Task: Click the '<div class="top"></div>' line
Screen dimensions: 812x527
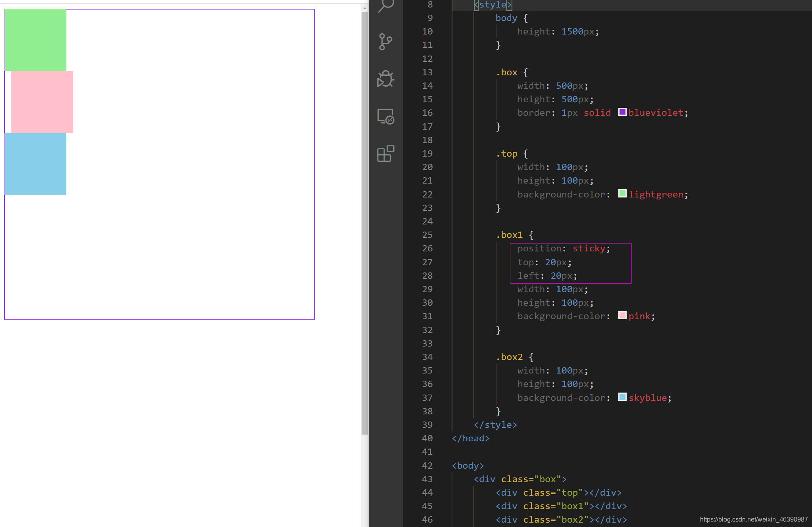Action: [558, 493]
